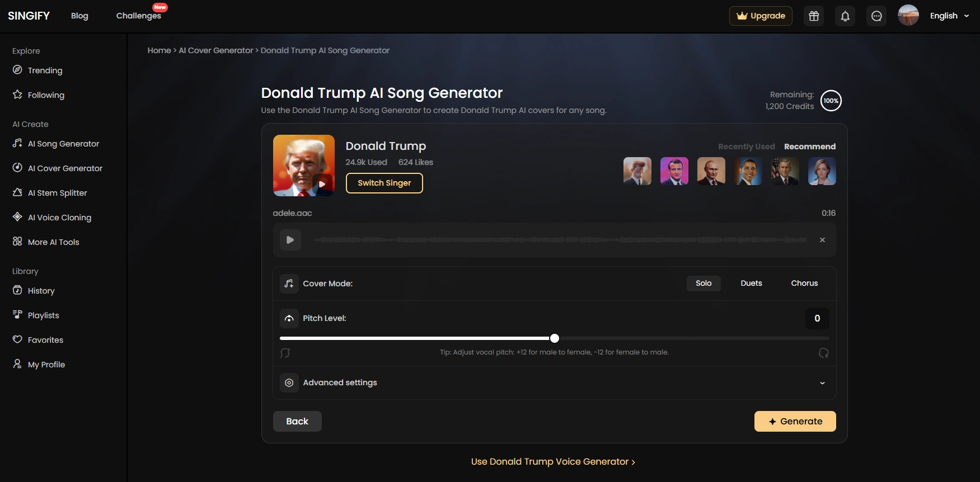Click the My Profile person icon

(17, 364)
